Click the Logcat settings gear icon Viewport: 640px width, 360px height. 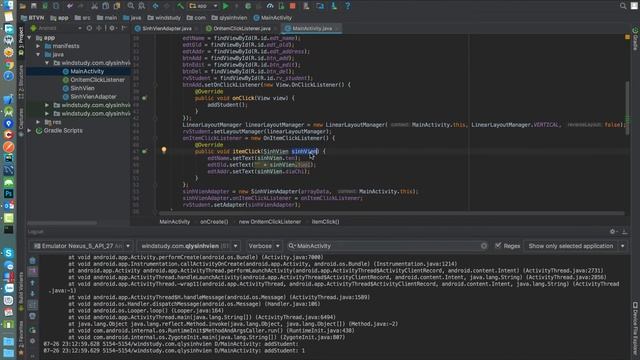(613, 231)
